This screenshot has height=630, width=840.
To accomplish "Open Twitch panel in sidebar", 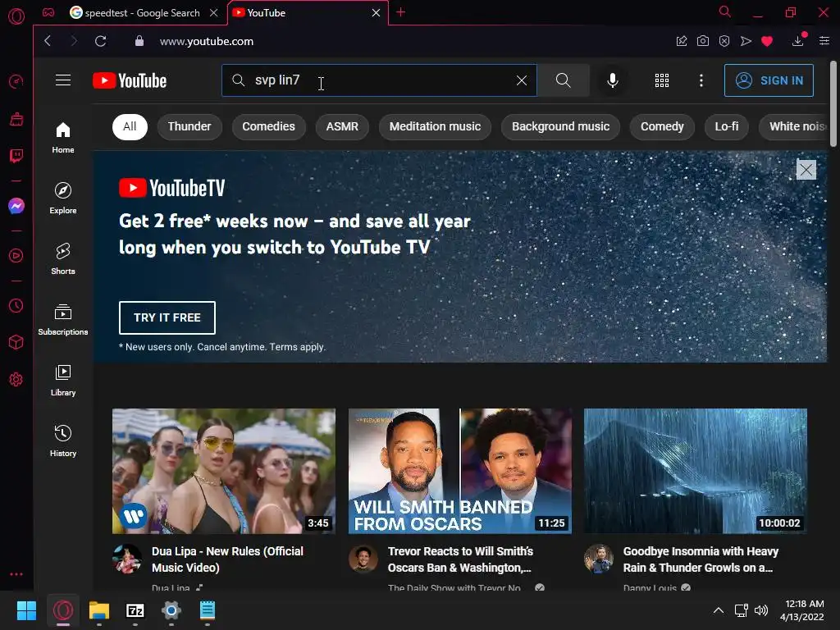I will pyautogui.click(x=16, y=156).
